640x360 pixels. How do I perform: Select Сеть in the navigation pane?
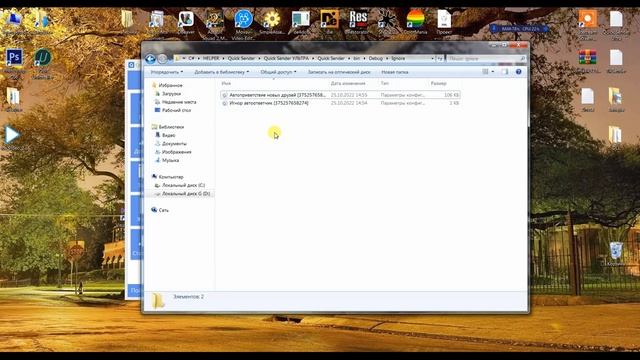(163, 210)
